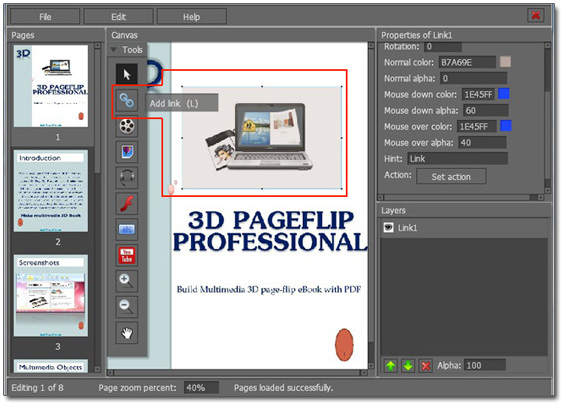Select the Multimedia Objects page thumbnail

tap(51, 366)
